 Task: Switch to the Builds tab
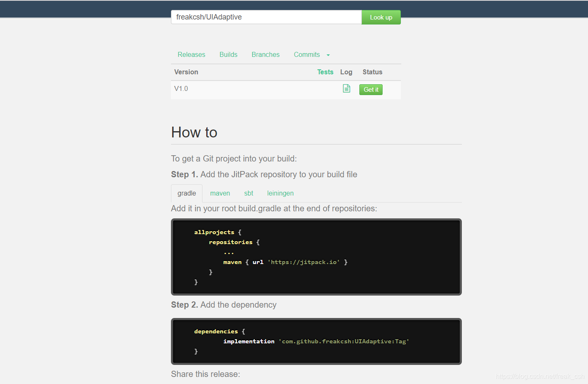tap(228, 55)
